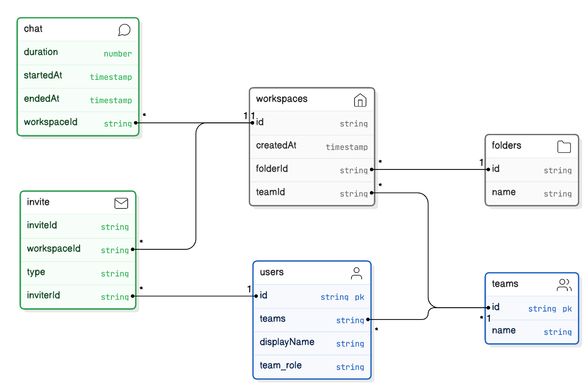Click the workspaceId field in invite table
Screen dimensions: 588x388
[x=78, y=249]
